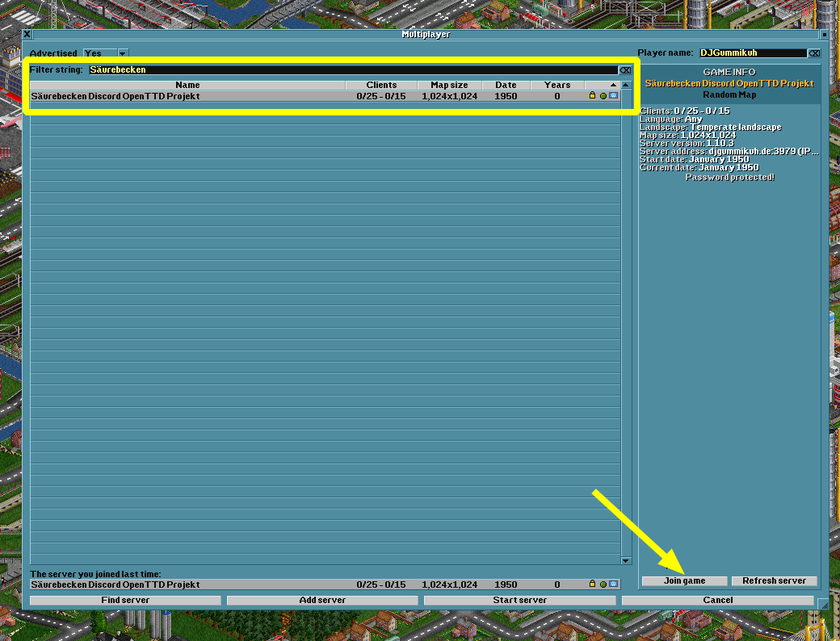Sort the server list by Map size
The image size is (840, 641).
coord(449,85)
